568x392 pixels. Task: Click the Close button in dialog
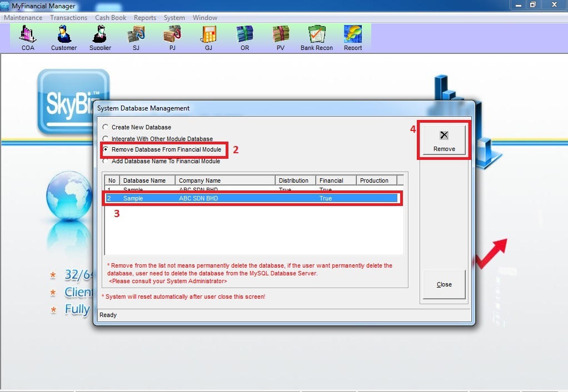tap(444, 284)
